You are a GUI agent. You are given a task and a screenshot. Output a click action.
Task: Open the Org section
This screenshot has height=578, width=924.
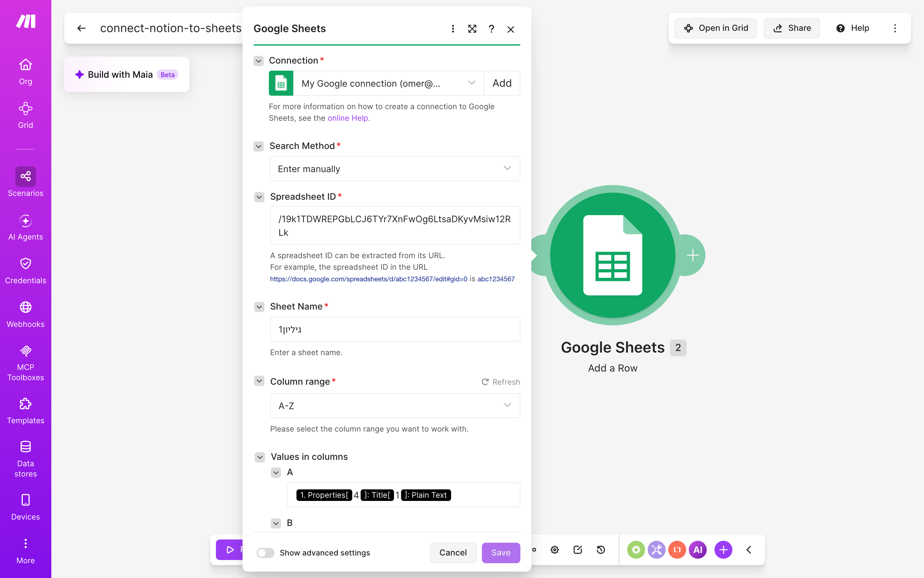click(x=26, y=72)
